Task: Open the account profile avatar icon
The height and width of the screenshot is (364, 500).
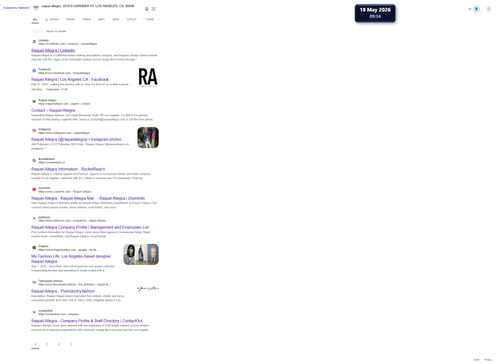Action: click(489, 9)
